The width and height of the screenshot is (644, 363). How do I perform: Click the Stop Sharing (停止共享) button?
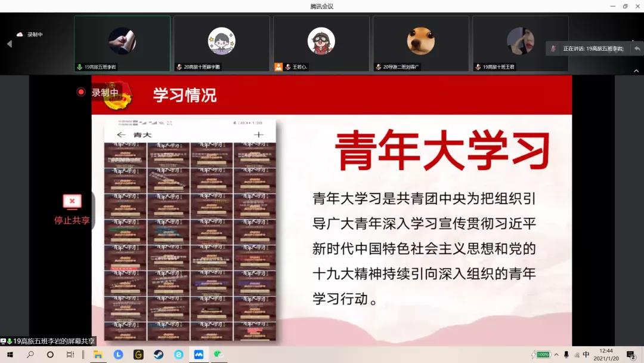(72, 209)
